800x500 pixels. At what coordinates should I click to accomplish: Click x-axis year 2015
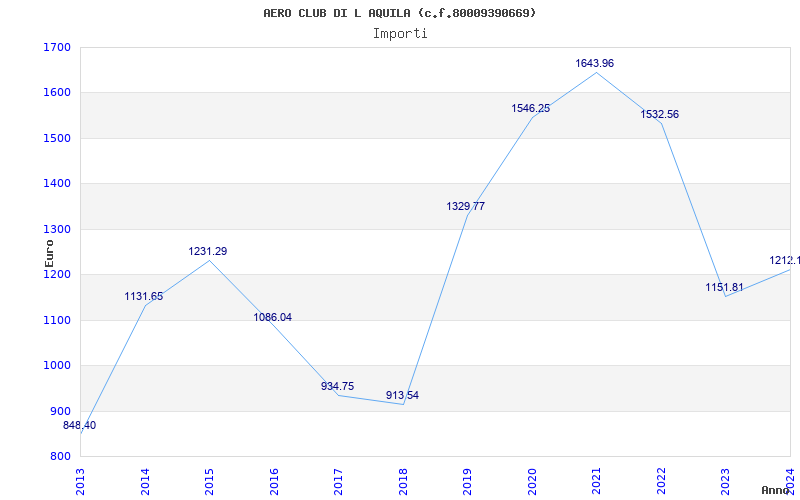(209, 481)
